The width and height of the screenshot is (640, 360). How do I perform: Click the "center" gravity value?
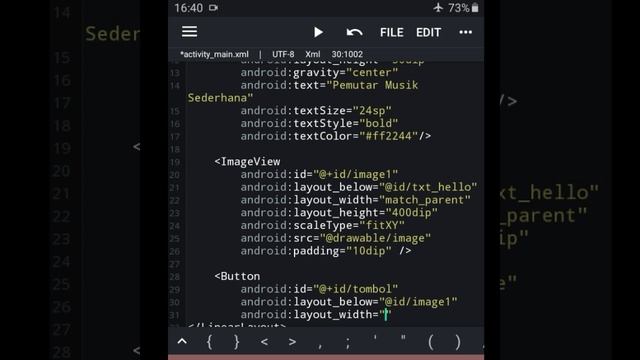372,72
